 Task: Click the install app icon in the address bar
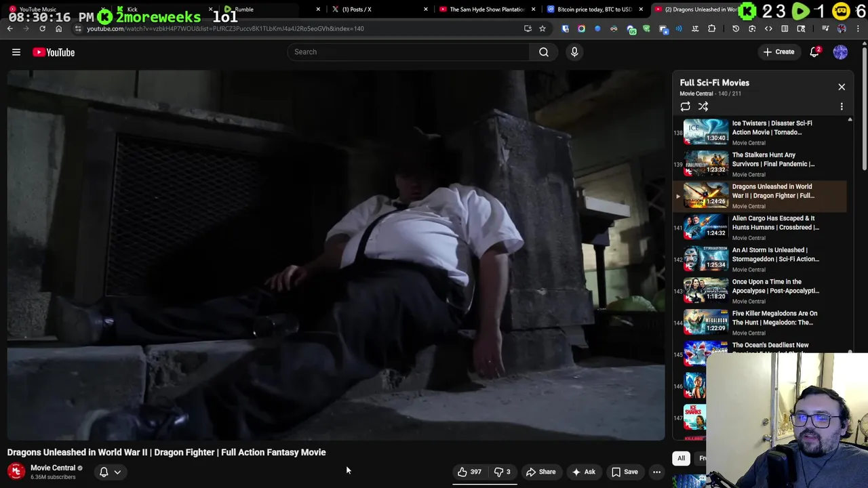pyautogui.click(x=528, y=28)
